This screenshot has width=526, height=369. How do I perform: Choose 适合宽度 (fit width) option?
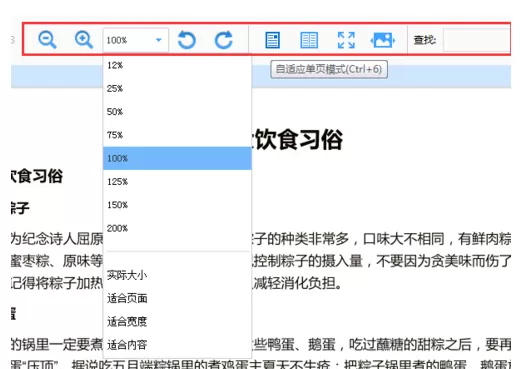pos(177,321)
